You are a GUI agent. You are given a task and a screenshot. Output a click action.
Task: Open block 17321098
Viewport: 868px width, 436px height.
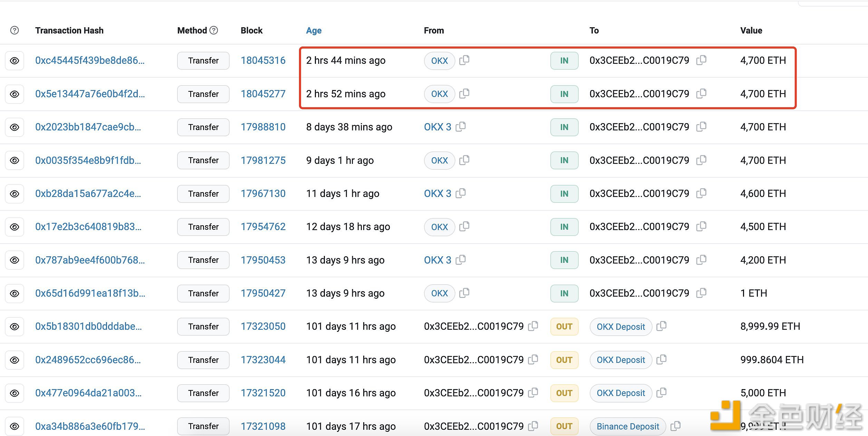pyautogui.click(x=263, y=426)
